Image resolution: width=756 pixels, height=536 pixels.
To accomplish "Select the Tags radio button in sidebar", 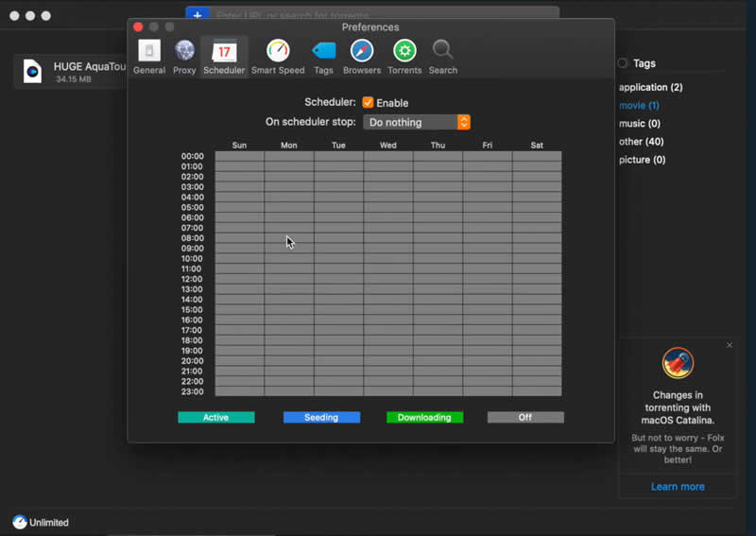I will 623,63.
